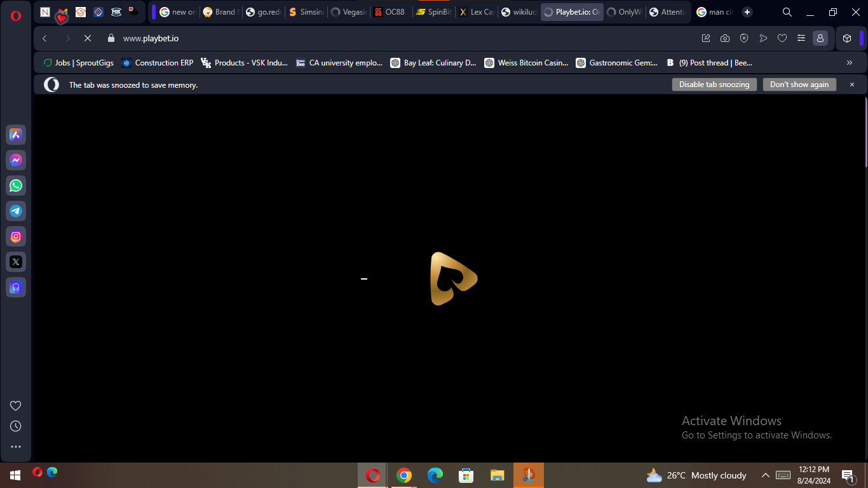868x488 pixels.
Task: Open the pinboard edit icon
Action: coord(706,38)
